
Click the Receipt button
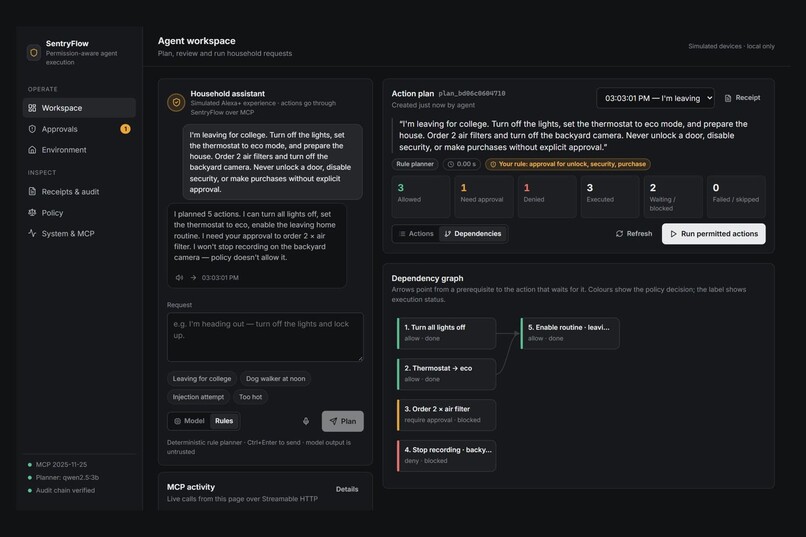click(x=742, y=98)
